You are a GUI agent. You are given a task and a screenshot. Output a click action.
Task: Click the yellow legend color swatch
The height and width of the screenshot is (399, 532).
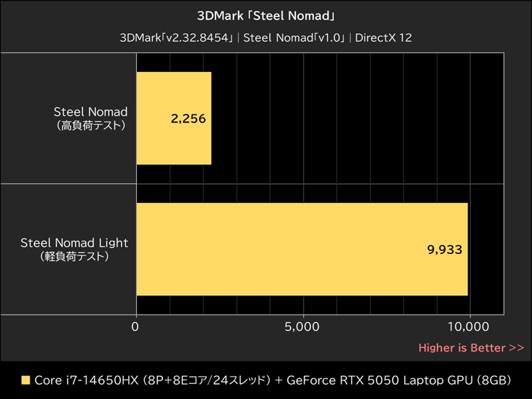25,380
